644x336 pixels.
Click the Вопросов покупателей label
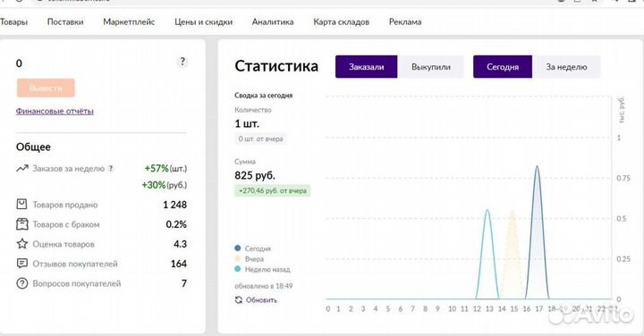point(77,283)
